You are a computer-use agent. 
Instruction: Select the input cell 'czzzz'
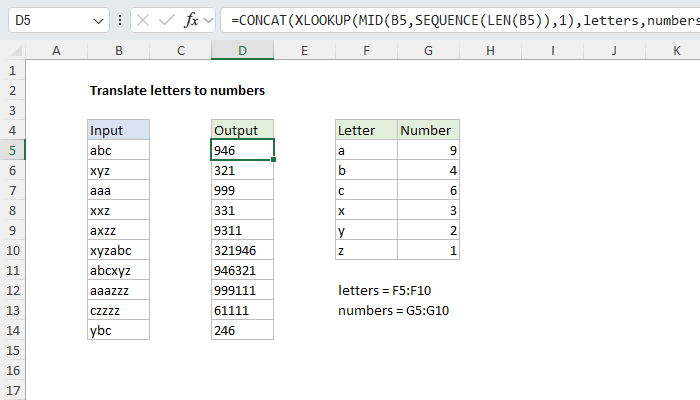pos(118,310)
